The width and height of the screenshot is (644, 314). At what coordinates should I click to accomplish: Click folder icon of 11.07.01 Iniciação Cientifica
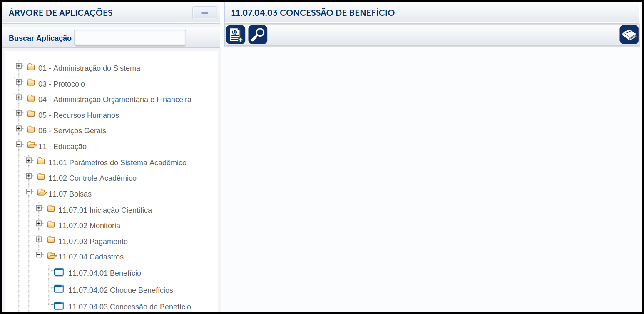click(x=51, y=209)
